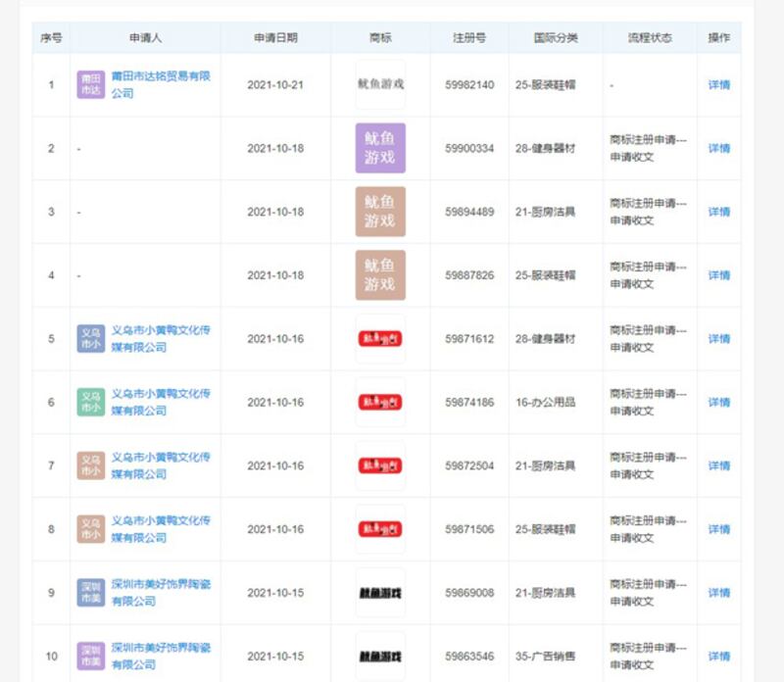
Task: Open 详情 for registration 59869008
Action: (719, 593)
